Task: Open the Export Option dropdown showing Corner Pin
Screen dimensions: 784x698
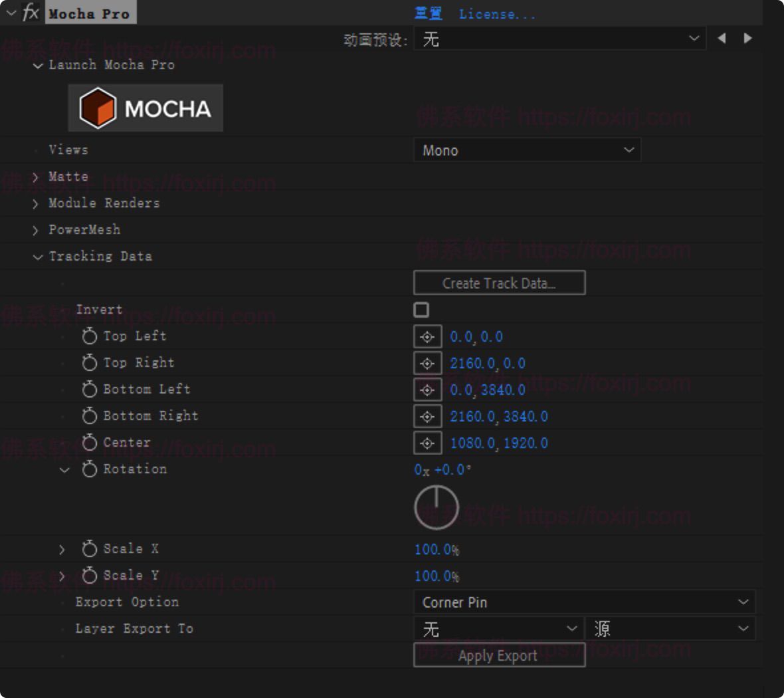Action: pyautogui.click(x=585, y=602)
